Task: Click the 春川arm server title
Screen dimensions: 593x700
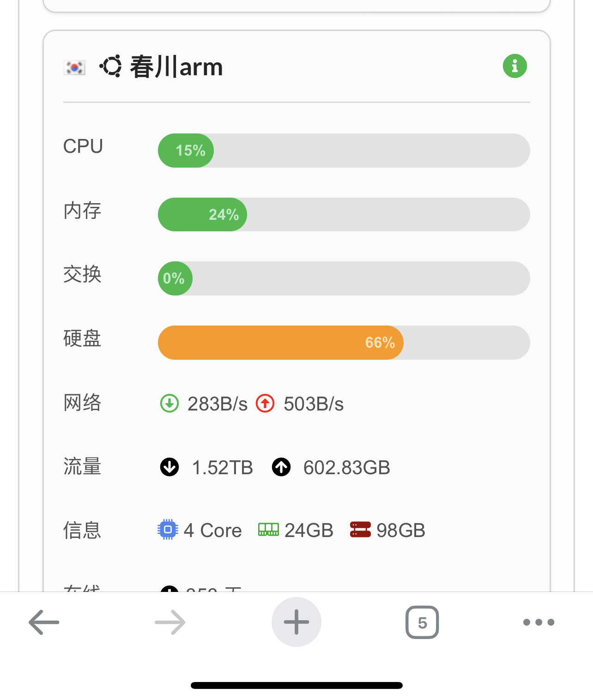Action: click(176, 67)
